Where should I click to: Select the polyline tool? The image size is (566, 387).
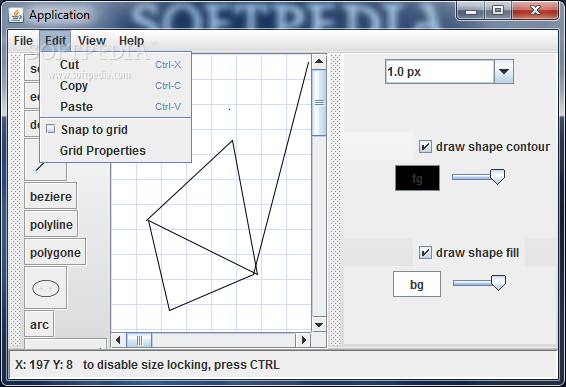51,224
